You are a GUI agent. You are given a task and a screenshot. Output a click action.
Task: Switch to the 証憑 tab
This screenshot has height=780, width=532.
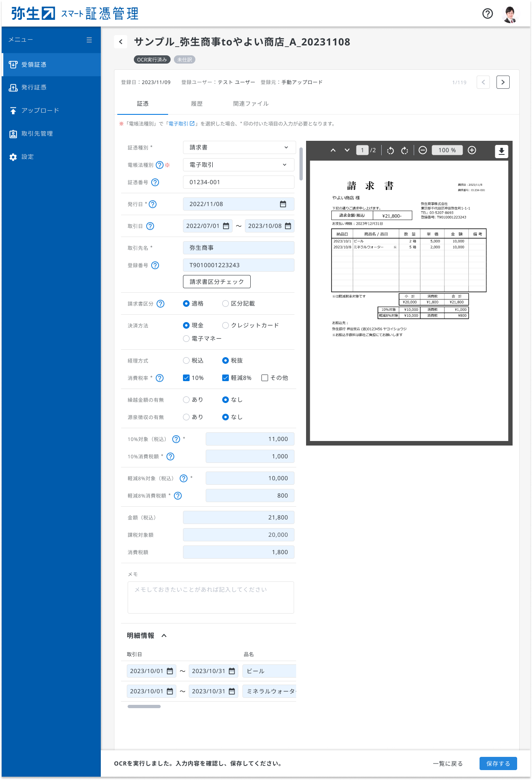coord(142,104)
